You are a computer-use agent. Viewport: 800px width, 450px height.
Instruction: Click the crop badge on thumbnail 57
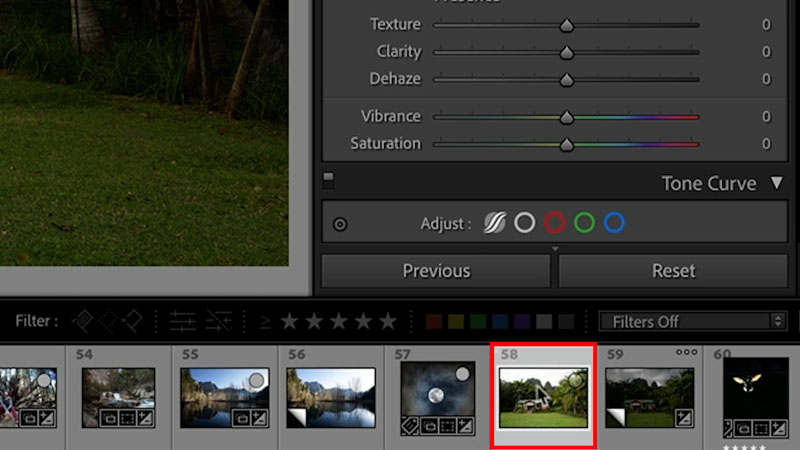tap(447, 426)
